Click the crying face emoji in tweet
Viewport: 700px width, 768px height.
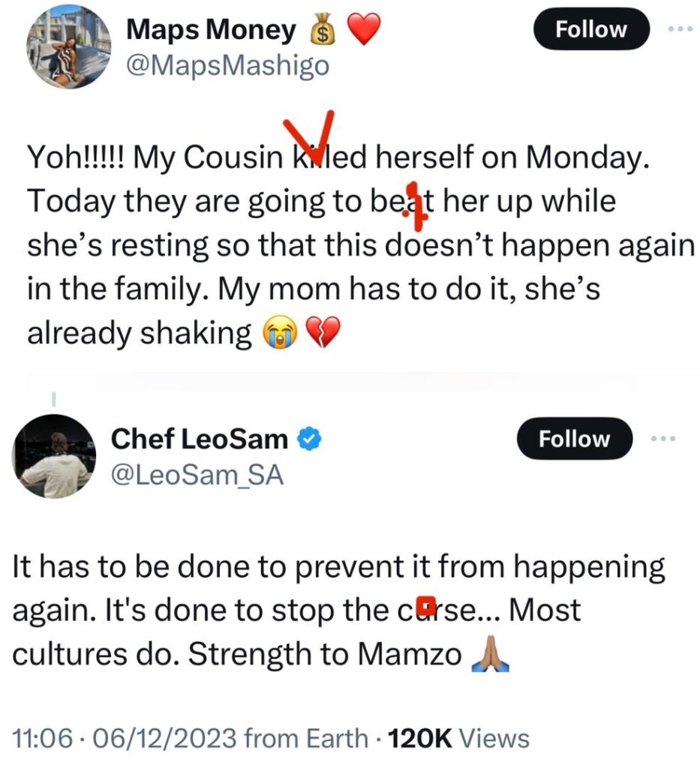coord(277,333)
